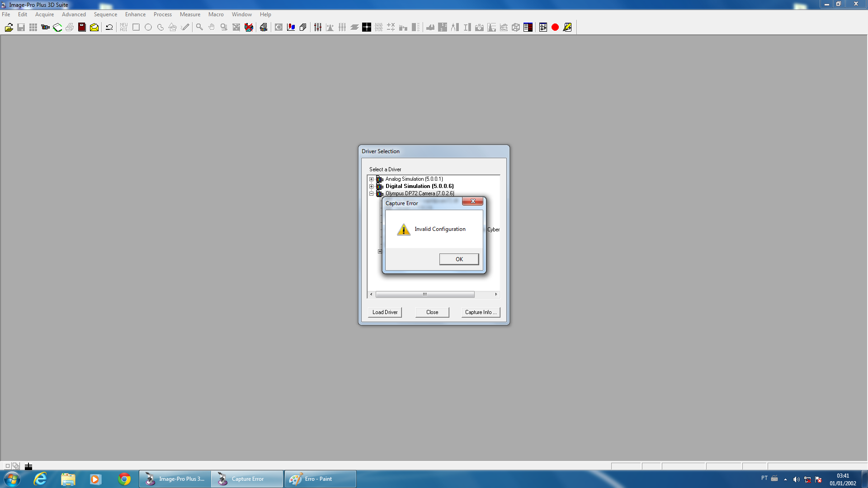
Task: Close the Capture Error dialog with X
Action: click(x=472, y=202)
